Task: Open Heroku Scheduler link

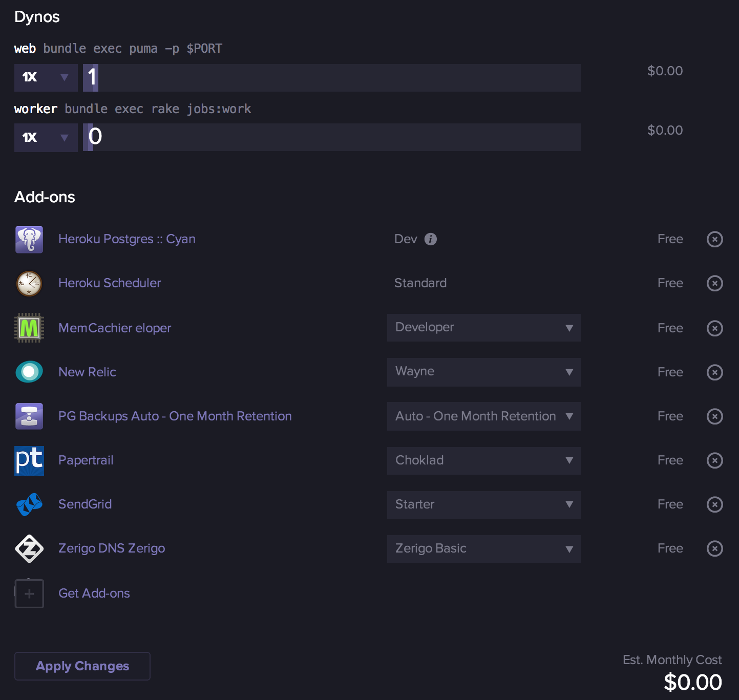Action: click(x=110, y=283)
